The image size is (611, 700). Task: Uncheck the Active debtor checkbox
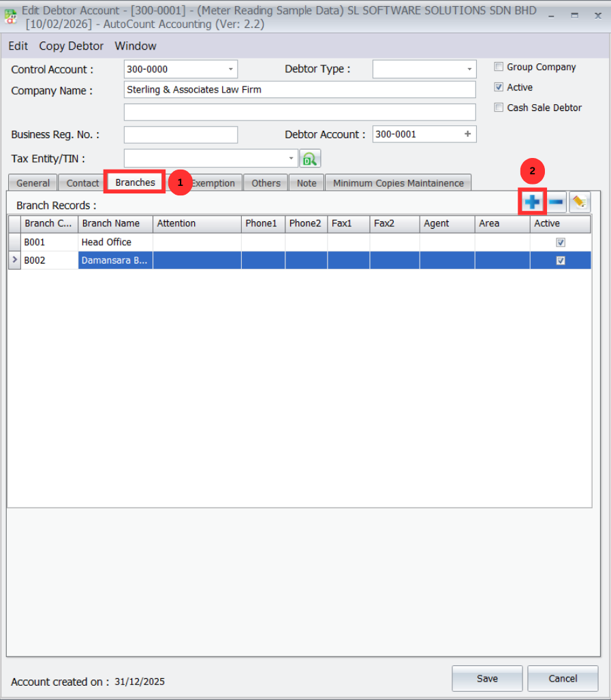(499, 87)
